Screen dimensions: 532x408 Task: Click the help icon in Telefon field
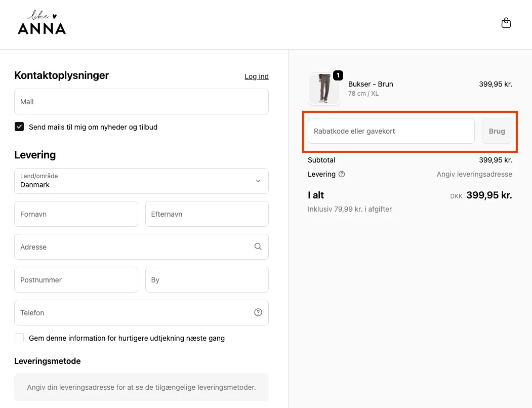pyautogui.click(x=258, y=312)
